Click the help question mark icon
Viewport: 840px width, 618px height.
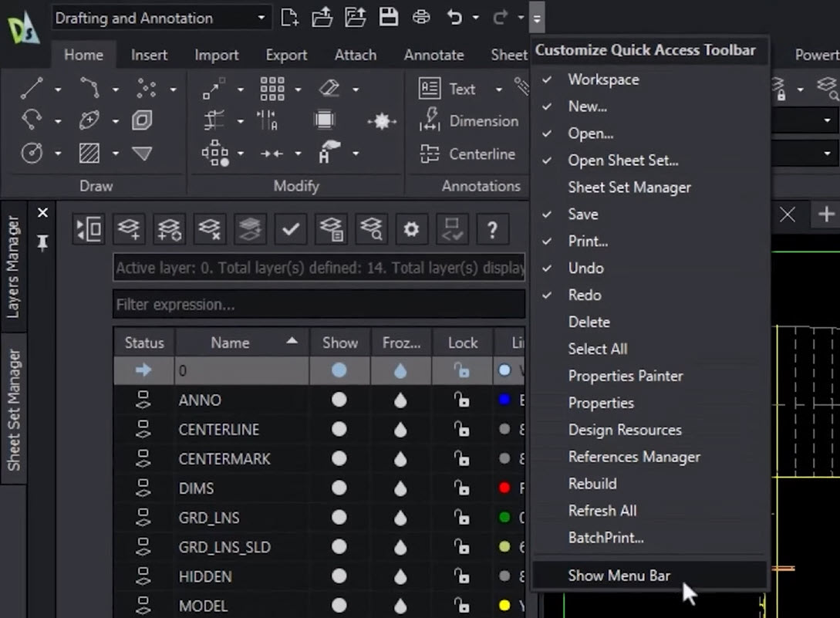coord(491,229)
